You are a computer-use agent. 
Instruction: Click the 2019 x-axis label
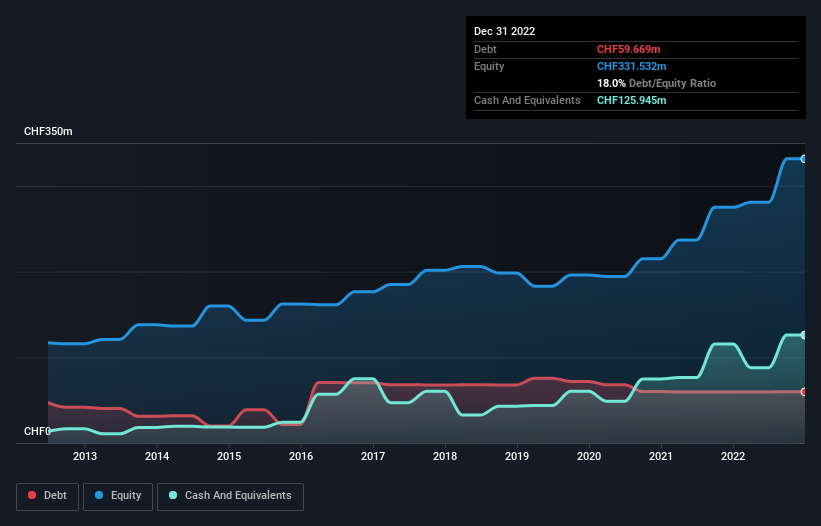pos(517,456)
